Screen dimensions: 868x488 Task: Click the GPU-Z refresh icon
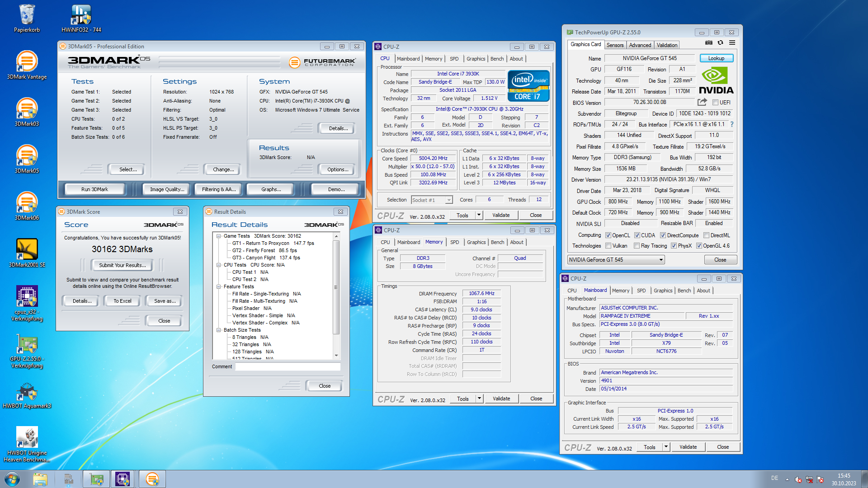coord(721,43)
